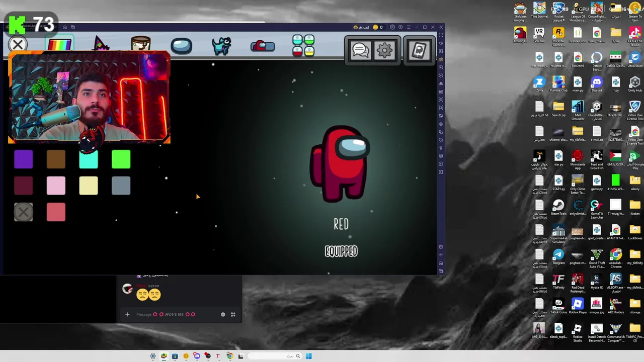The width and height of the screenshot is (644, 362).
Task: Open SteamTools desktop shortcut
Action: pos(558,208)
